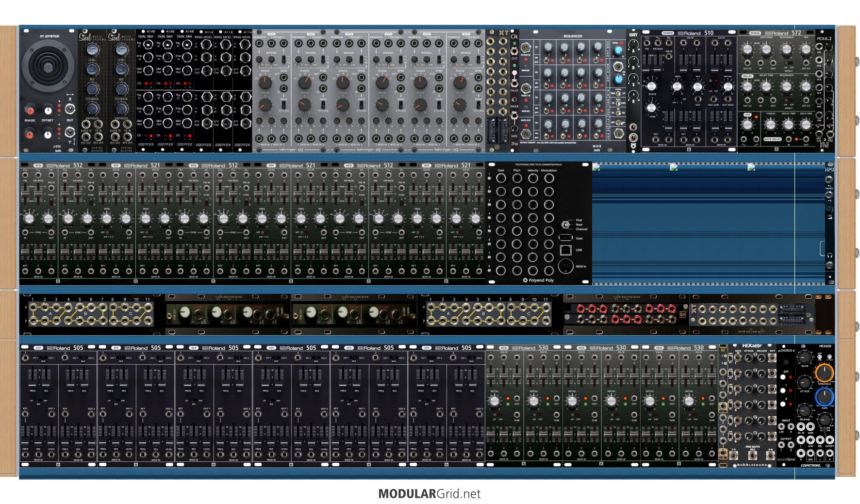Viewport: 860px width, 504px height.
Task: Click the IN1 jack on MIX6.2
Action: click(819, 46)
